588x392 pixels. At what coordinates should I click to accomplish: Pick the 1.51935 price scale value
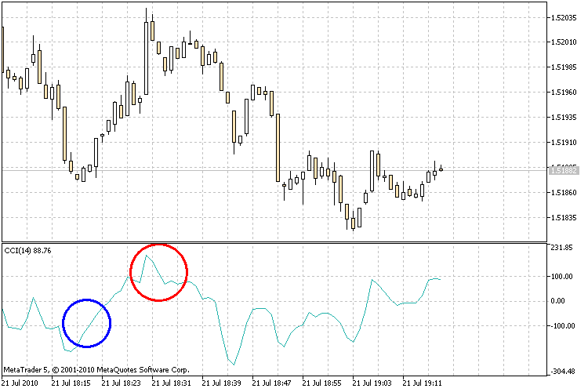tap(564, 118)
